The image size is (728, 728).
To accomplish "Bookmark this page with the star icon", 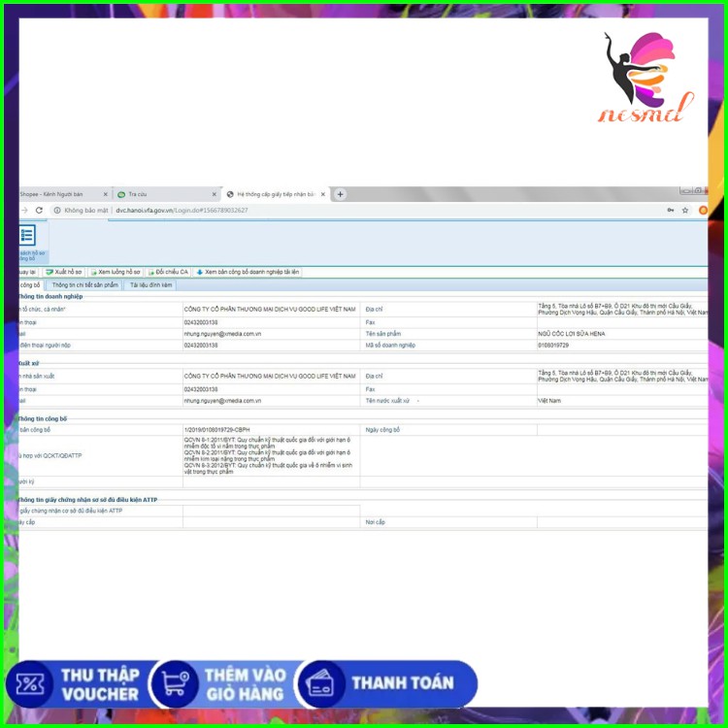I will coord(684,210).
